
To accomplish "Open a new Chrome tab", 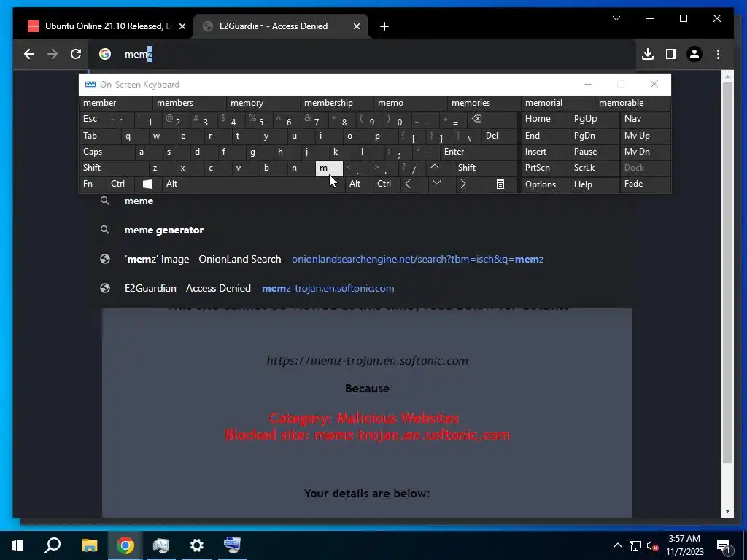I will [x=384, y=26].
